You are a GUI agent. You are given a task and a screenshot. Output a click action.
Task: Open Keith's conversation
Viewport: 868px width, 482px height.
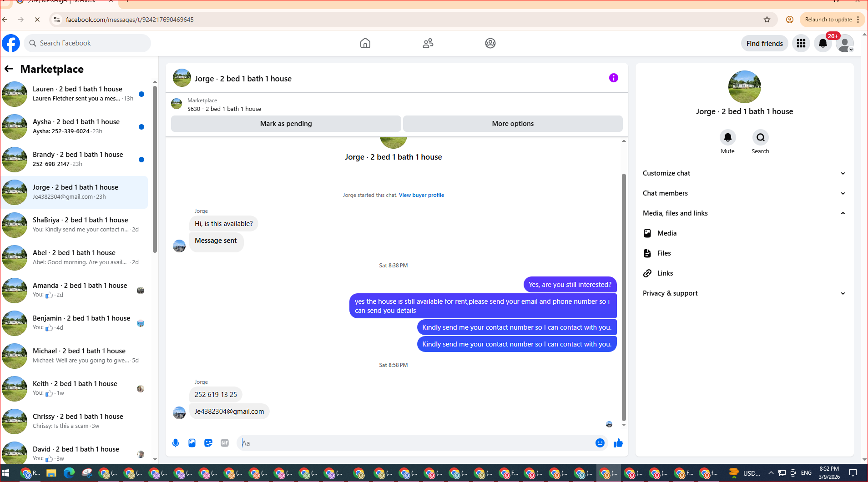tap(75, 389)
